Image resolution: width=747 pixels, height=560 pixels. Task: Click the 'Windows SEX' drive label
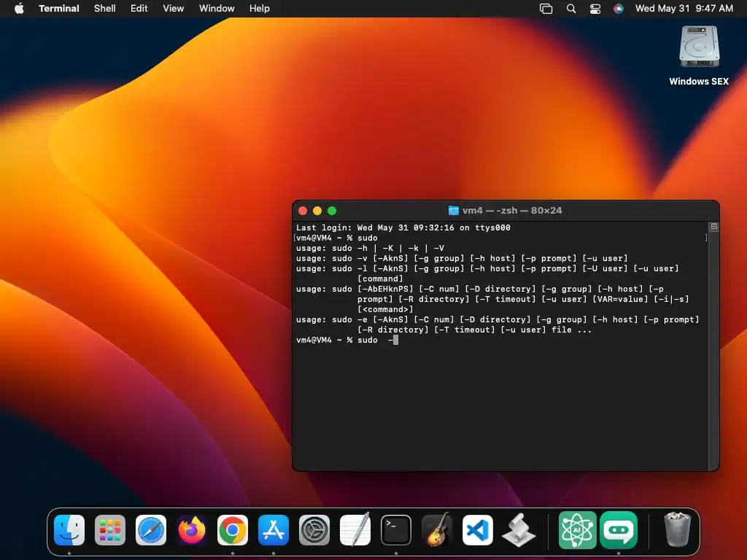coord(699,82)
